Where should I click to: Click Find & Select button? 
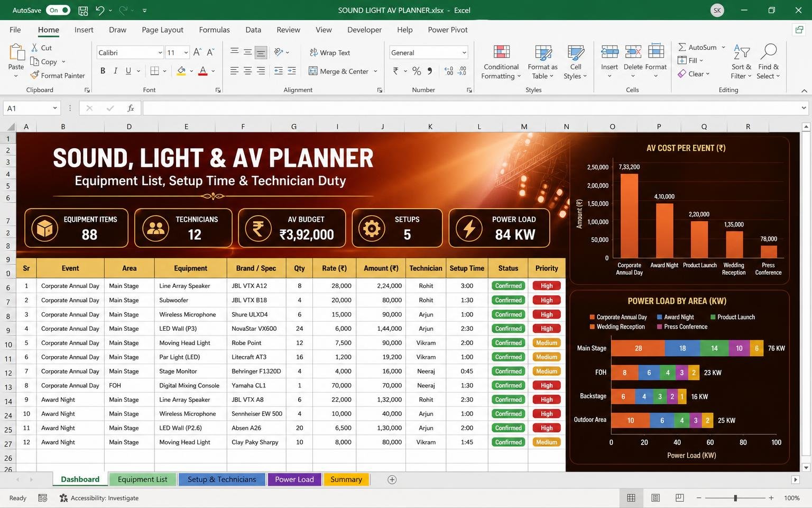768,62
